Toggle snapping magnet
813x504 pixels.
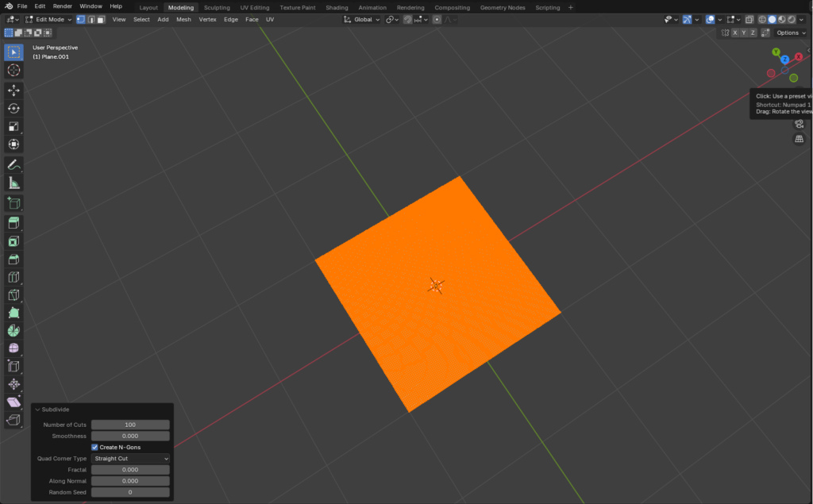point(407,19)
